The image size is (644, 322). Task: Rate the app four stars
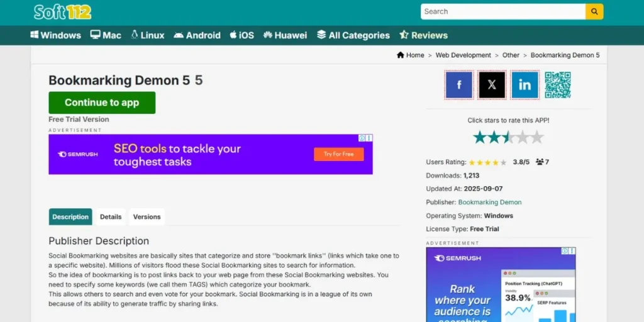click(x=523, y=137)
